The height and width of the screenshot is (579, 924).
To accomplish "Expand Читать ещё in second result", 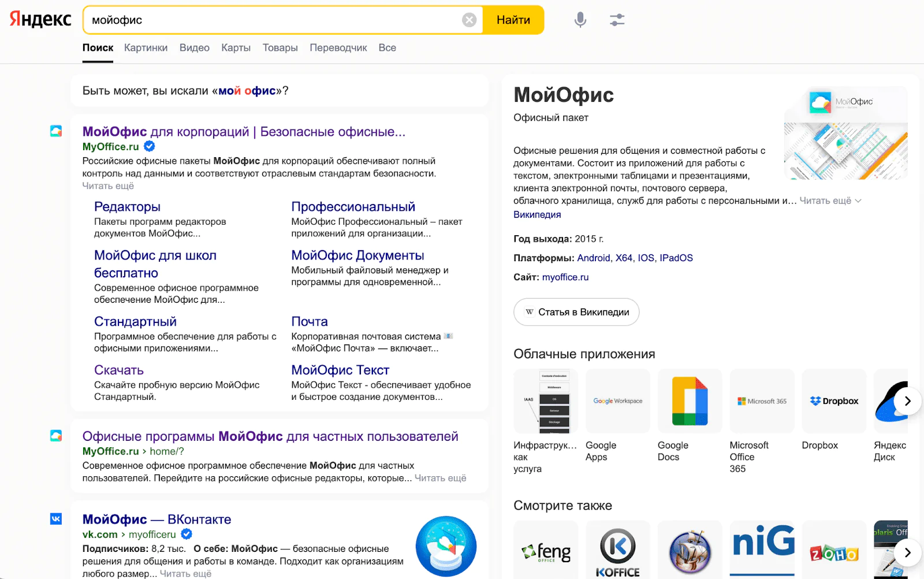I will (x=440, y=478).
